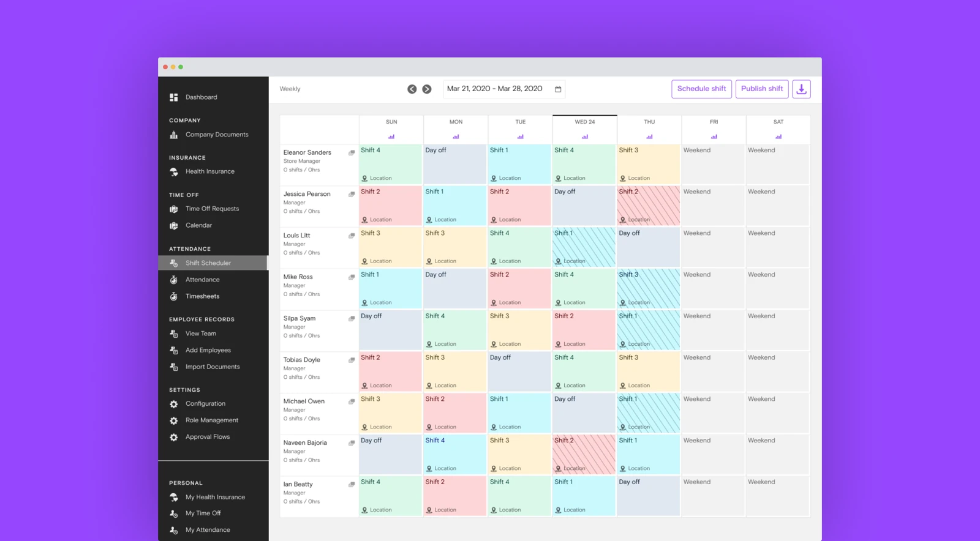
Task: Click copy icon beside Naveen Bajoria
Action: click(352, 443)
